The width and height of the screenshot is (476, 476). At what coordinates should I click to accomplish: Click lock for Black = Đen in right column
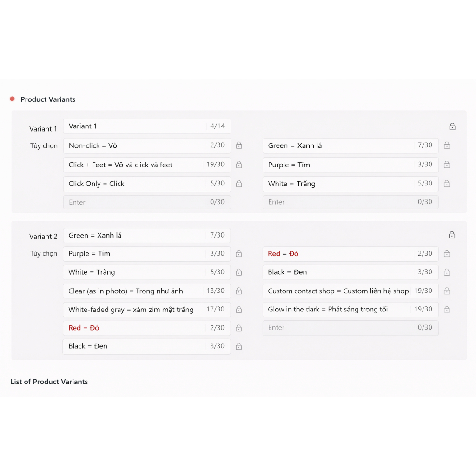[447, 272]
